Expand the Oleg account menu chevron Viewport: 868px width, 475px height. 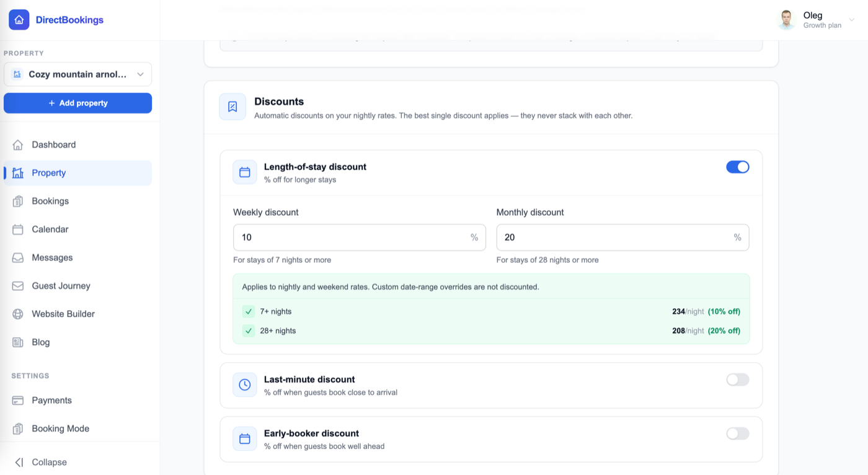(x=852, y=20)
